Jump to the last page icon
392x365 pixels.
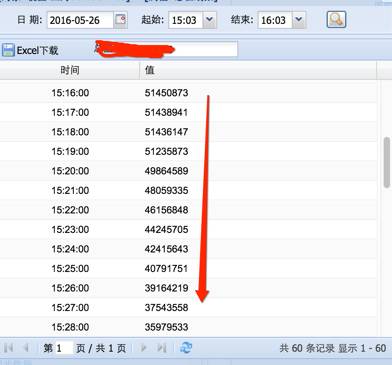(162, 348)
